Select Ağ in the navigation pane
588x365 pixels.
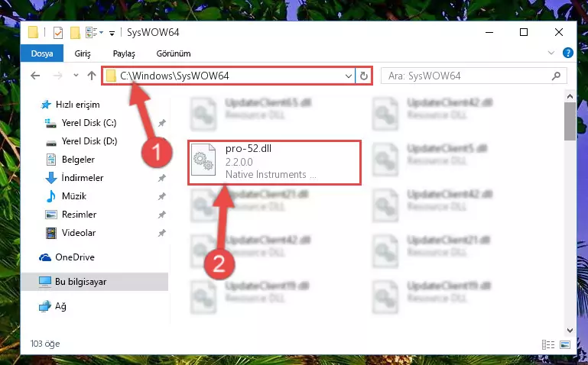[x=60, y=306]
